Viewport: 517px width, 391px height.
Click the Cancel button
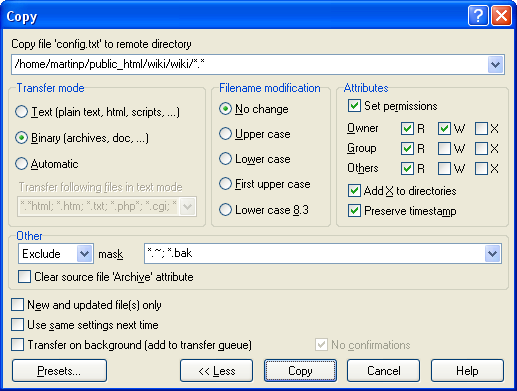pyautogui.click(x=383, y=371)
